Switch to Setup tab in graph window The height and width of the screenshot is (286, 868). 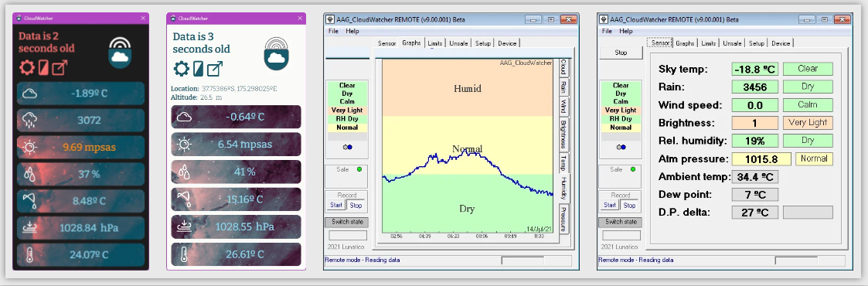tap(483, 43)
